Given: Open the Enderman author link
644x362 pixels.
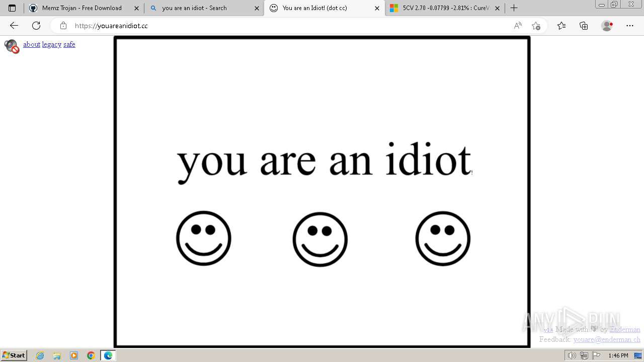Looking at the screenshot, I should click(x=625, y=329).
